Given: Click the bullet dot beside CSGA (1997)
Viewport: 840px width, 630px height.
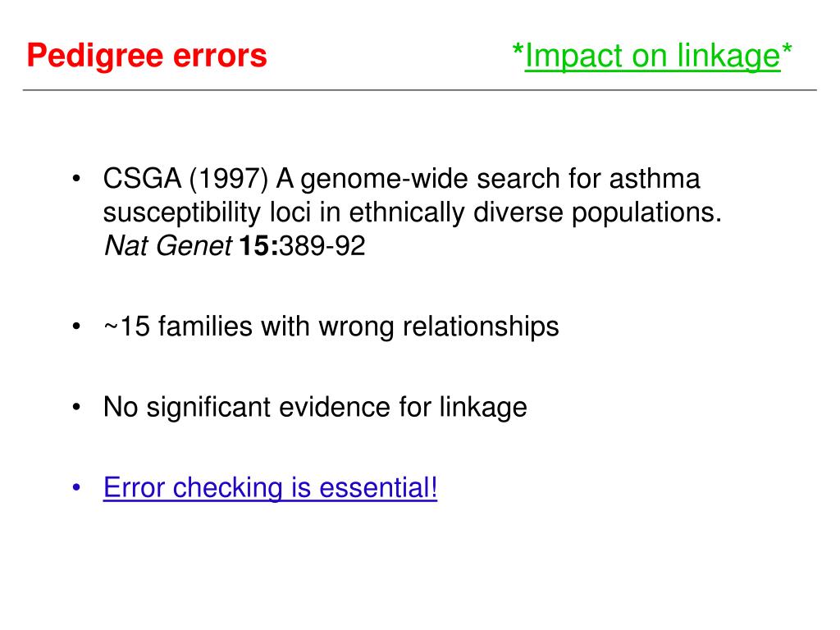Looking at the screenshot, I should (x=76, y=178).
